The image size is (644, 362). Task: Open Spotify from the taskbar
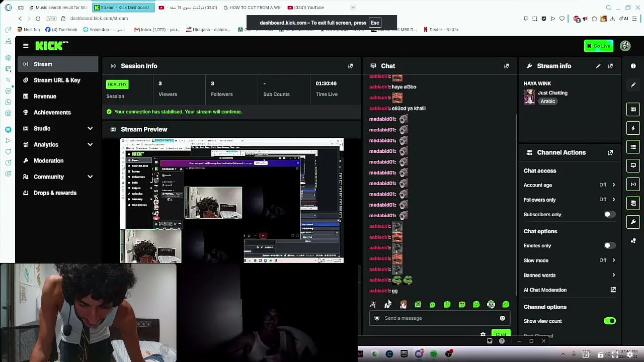(434, 354)
